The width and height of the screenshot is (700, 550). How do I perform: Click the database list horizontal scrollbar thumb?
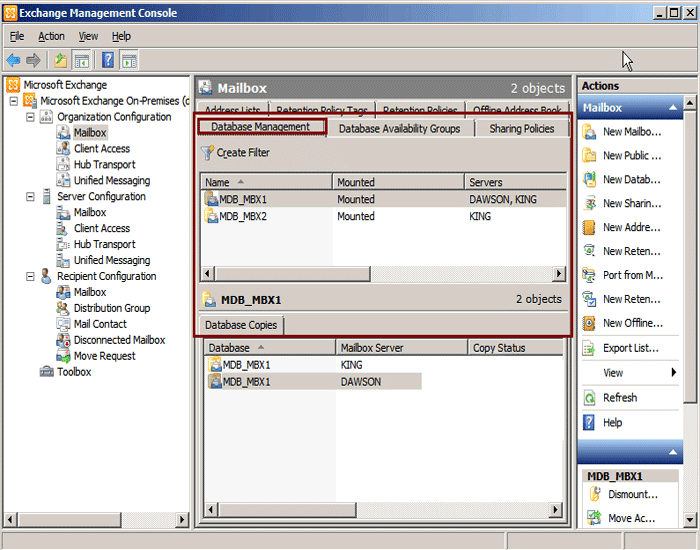coord(292,274)
